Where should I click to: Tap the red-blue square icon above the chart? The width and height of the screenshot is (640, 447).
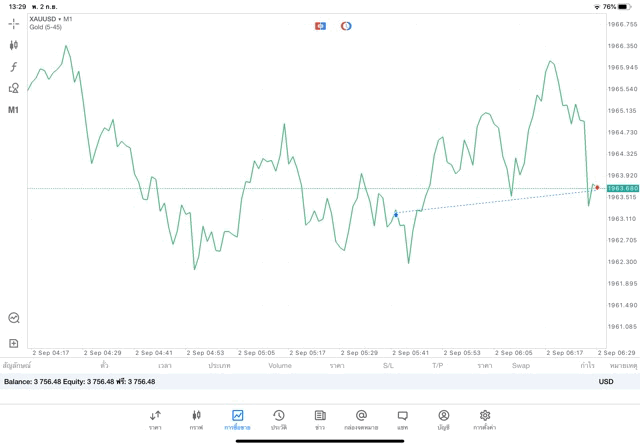[320, 25]
